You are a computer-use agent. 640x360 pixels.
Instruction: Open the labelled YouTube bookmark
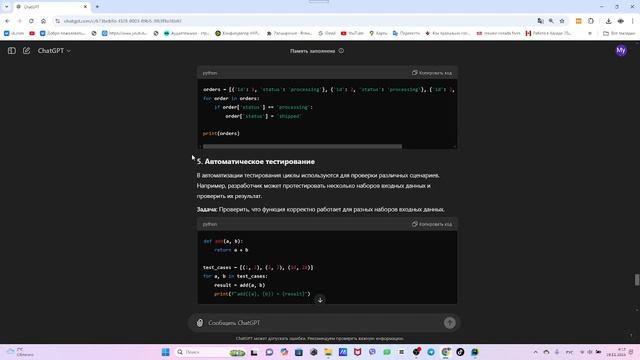tap(352, 33)
